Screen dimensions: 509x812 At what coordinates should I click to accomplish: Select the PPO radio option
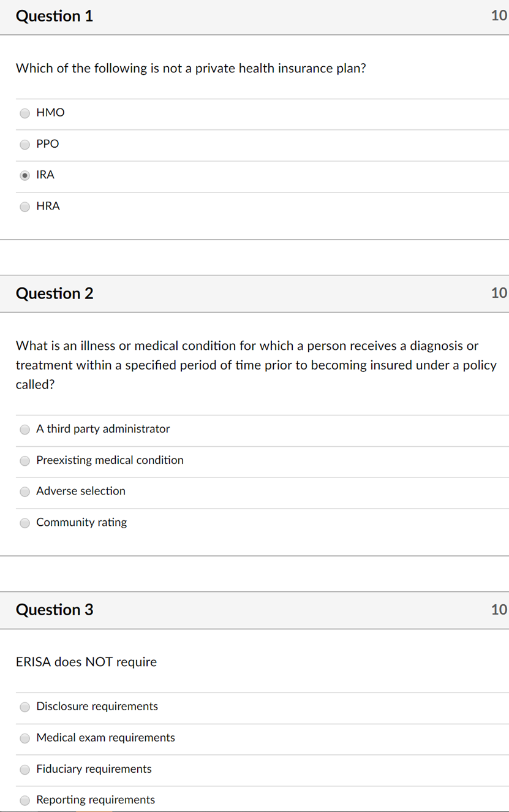click(25, 145)
